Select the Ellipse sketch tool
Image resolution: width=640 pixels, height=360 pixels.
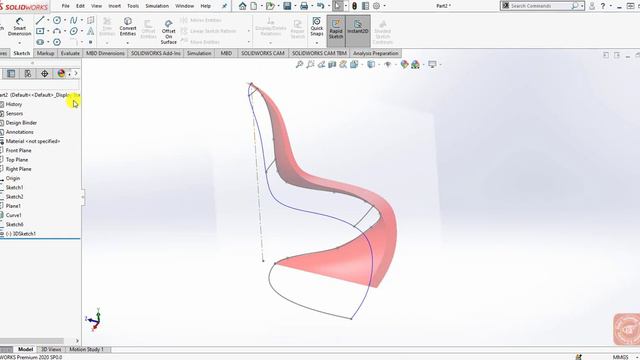pyautogui.click(x=73, y=31)
